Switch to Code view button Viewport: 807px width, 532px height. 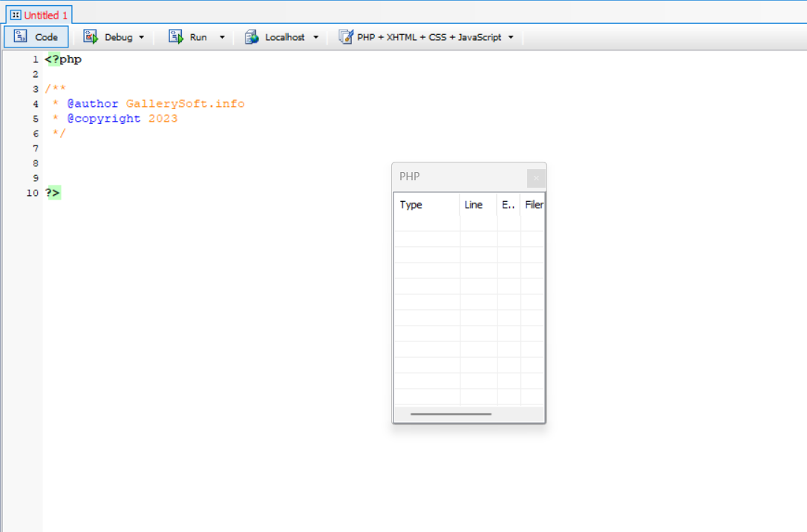36,37
